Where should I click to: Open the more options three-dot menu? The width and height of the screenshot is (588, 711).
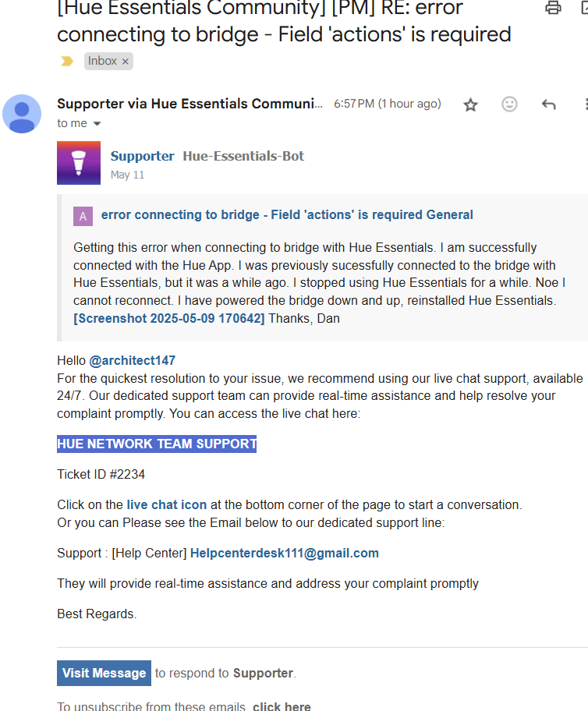click(x=586, y=104)
